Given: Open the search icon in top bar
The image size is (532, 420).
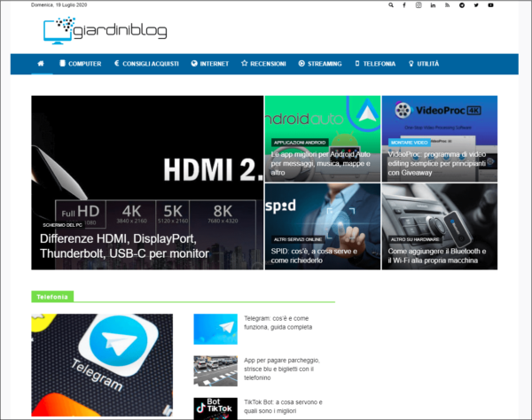Looking at the screenshot, I should [x=391, y=5].
